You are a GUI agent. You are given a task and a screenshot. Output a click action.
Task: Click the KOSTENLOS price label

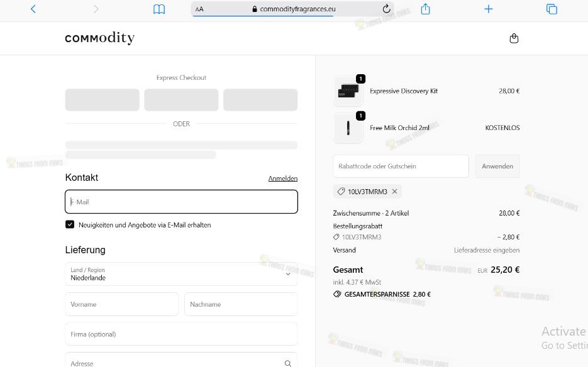click(502, 128)
